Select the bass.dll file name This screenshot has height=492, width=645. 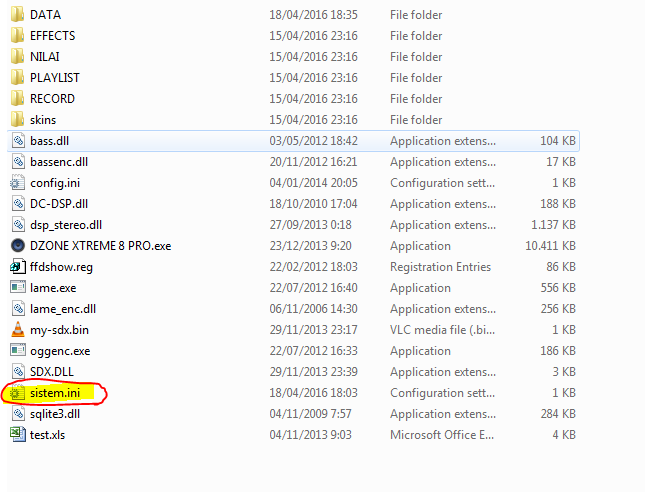(x=49, y=141)
